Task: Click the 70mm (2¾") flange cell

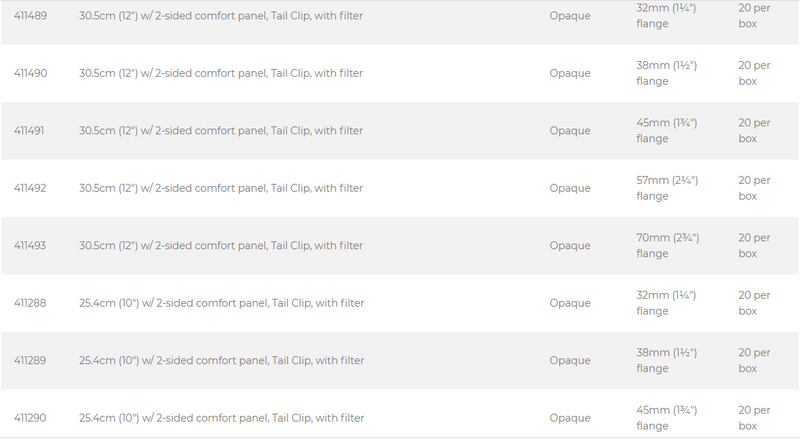Action: click(x=668, y=246)
